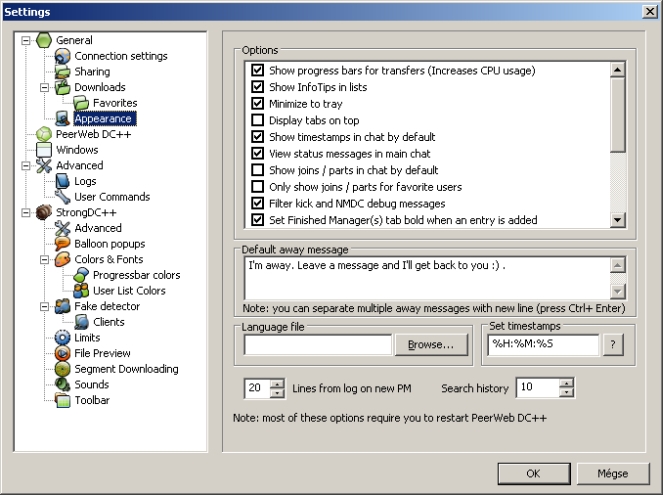663x495 pixels.
Task: Collapse the StrongDC++ tree node
Action: [x=25, y=213]
